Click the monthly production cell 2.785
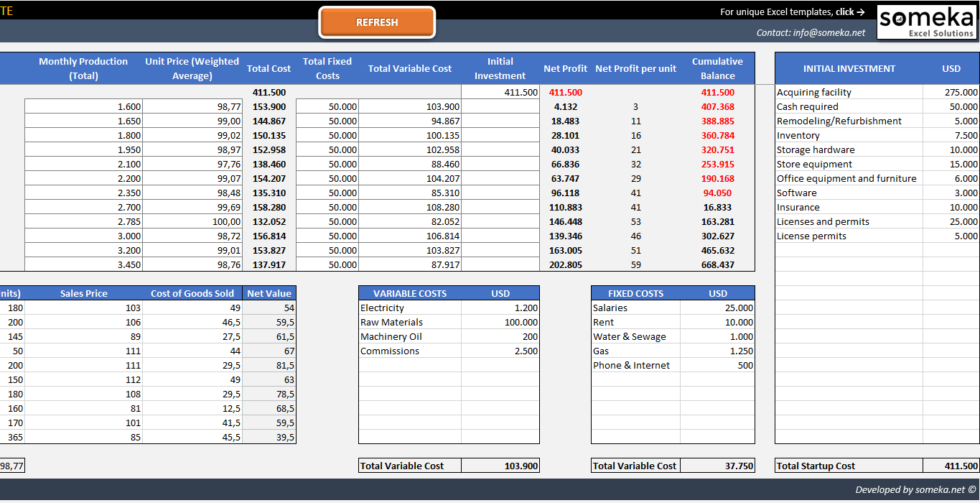980x503 pixels. [83, 221]
